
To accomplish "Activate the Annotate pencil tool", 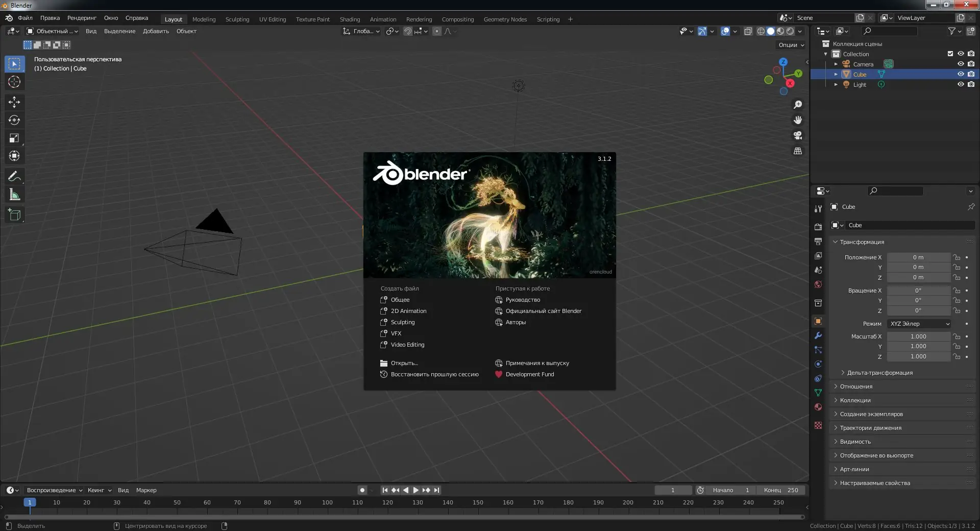I will [x=14, y=177].
